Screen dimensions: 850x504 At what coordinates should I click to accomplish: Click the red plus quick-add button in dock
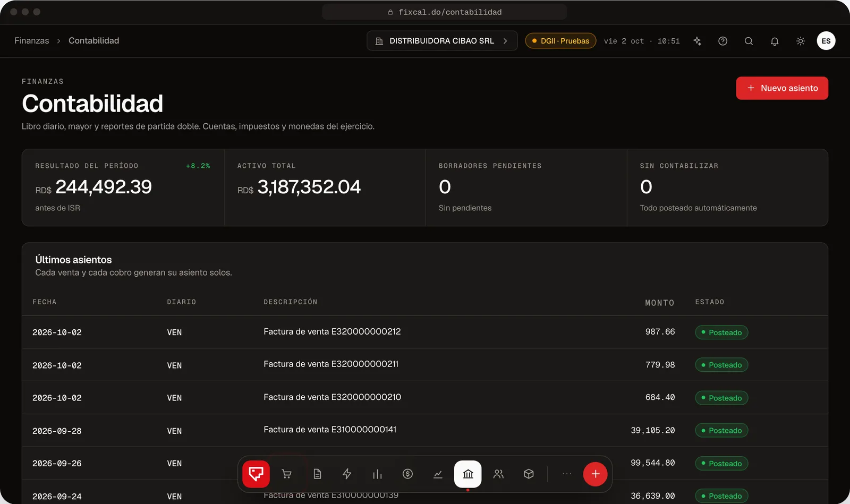[596, 474]
